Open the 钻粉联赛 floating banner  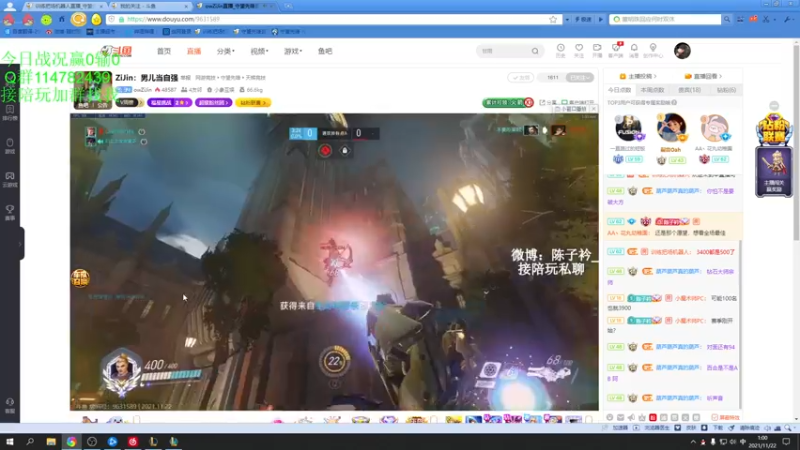774,129
